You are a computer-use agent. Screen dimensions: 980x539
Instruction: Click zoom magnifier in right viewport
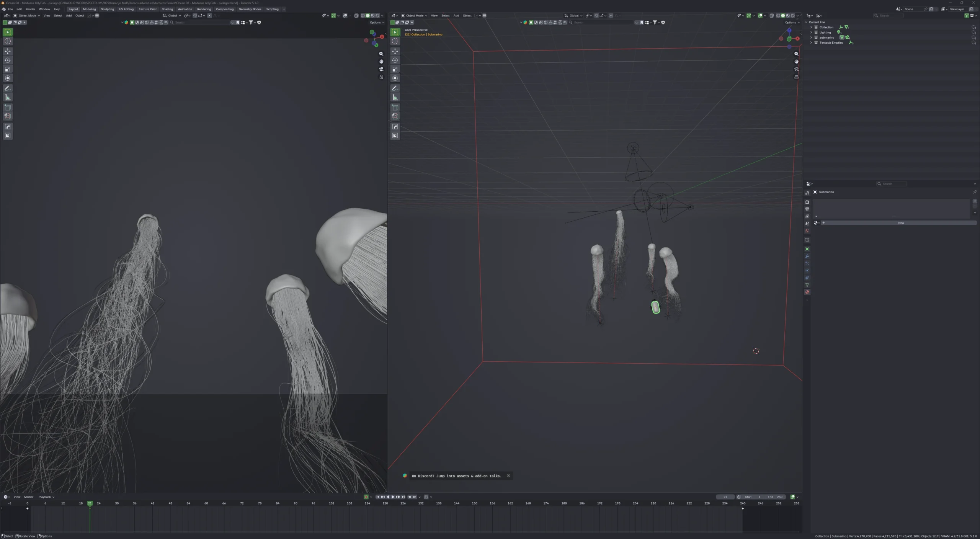click(796, 54)
